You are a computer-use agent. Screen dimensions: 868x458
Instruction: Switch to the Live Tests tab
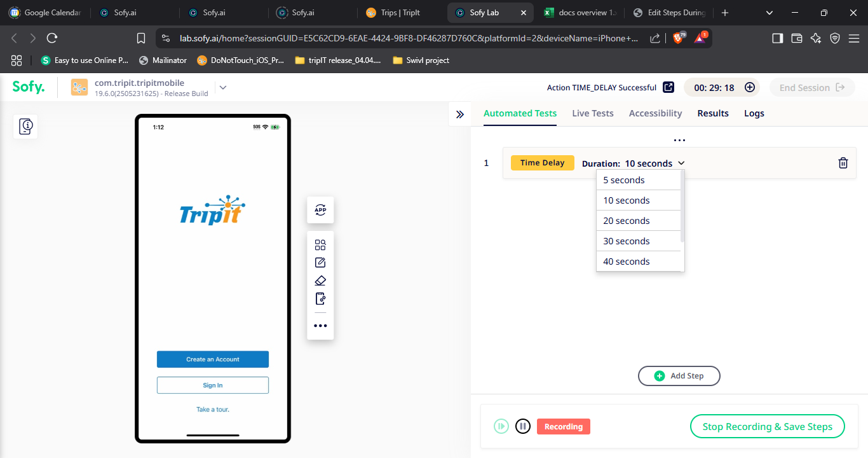(593, 113)
